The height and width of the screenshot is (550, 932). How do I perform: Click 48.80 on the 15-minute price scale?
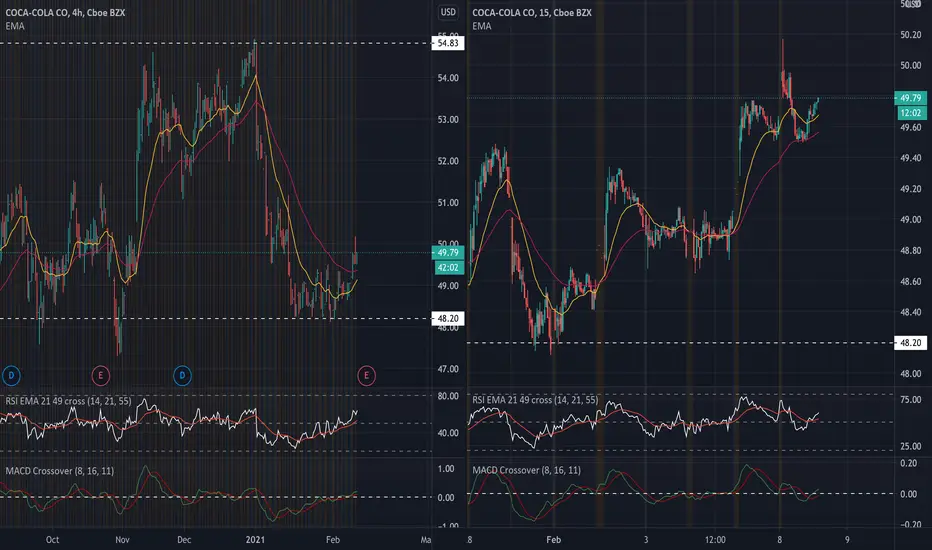(911, 251)
